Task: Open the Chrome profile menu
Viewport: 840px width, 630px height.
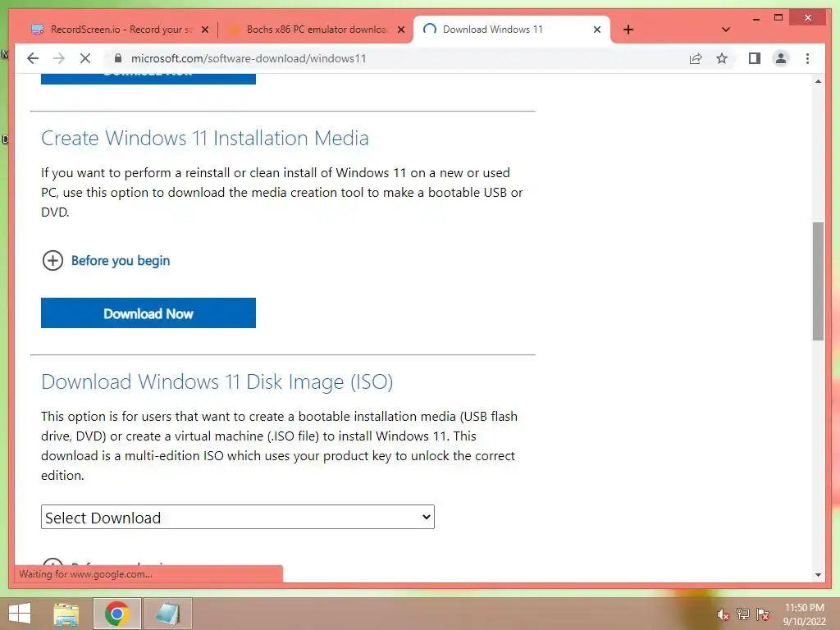Action: click(781, 58)
